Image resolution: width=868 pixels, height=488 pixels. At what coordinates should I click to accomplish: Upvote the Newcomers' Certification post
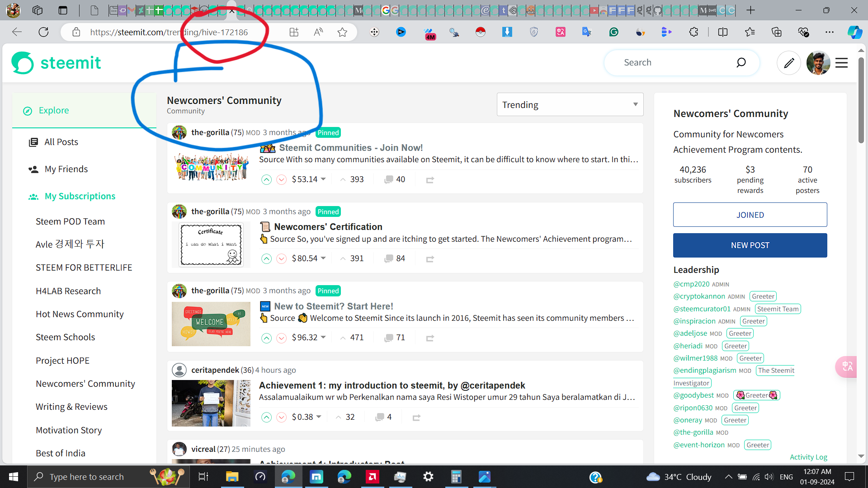[x=267, y=259]
